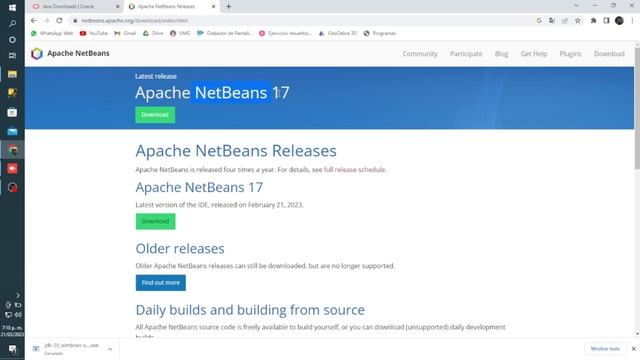Image resolution: width=640 pixels, height=360 pixels.
Task: Close the downloads bar
Action: pyautogui.click(x=633, y=349)
